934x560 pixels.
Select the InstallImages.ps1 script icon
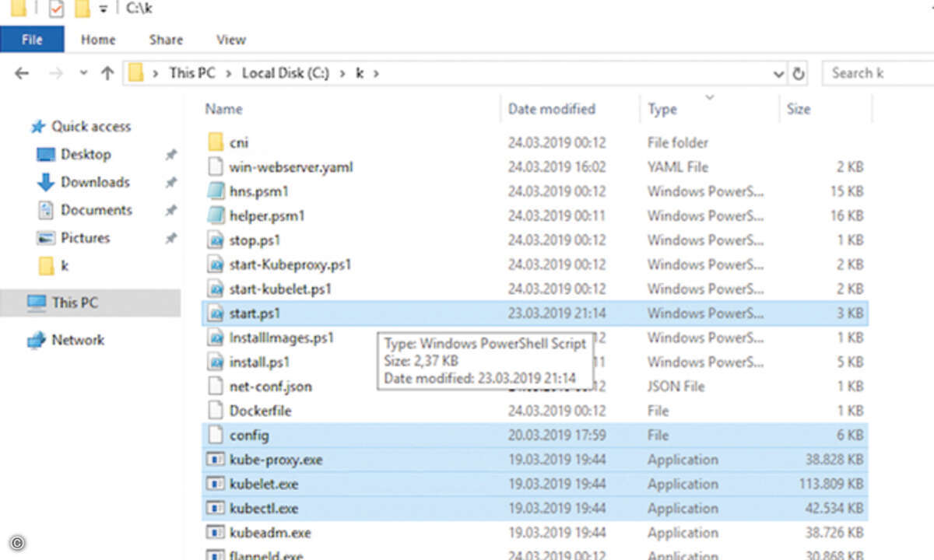(x=216, y=338)
